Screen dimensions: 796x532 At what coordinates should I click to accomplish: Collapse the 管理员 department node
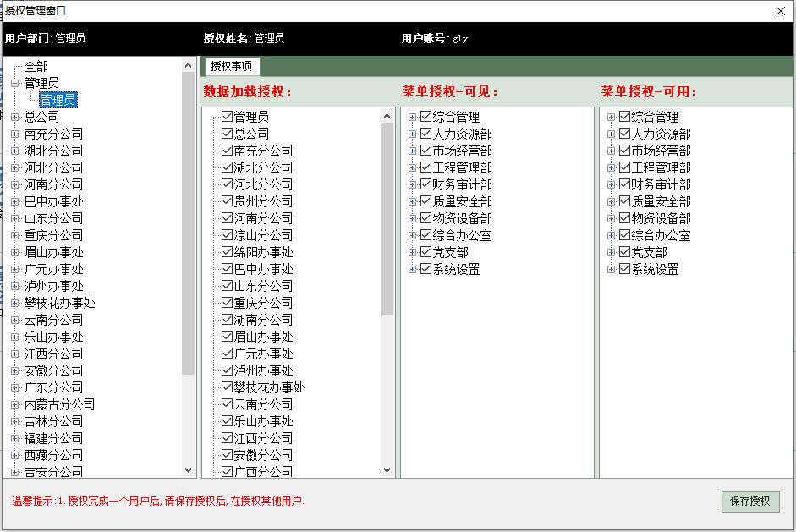(x=14, y=83)
